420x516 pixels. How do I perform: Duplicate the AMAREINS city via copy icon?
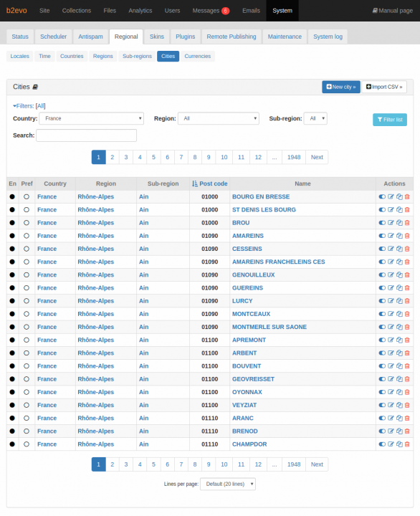click(x=399, y=236)
